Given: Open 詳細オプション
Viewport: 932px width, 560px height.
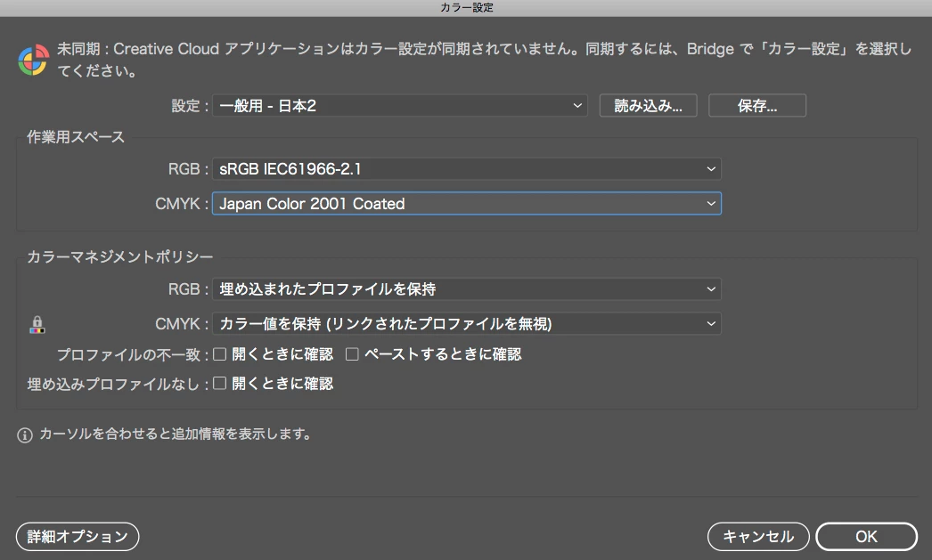Looking at the screenshot, I should [x=78, y=537].
